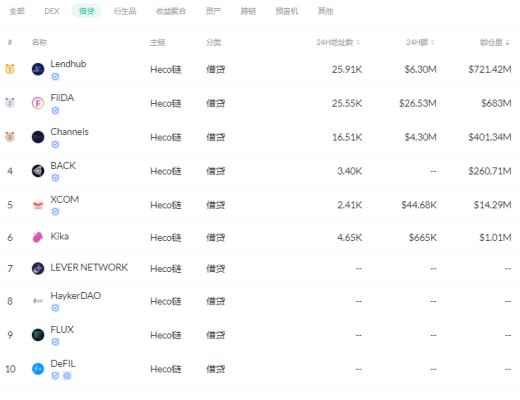Switch to the 全部 tab
The width and height of the screenshot is (520, 400).
pyautogui.click(x=17, y=11)
